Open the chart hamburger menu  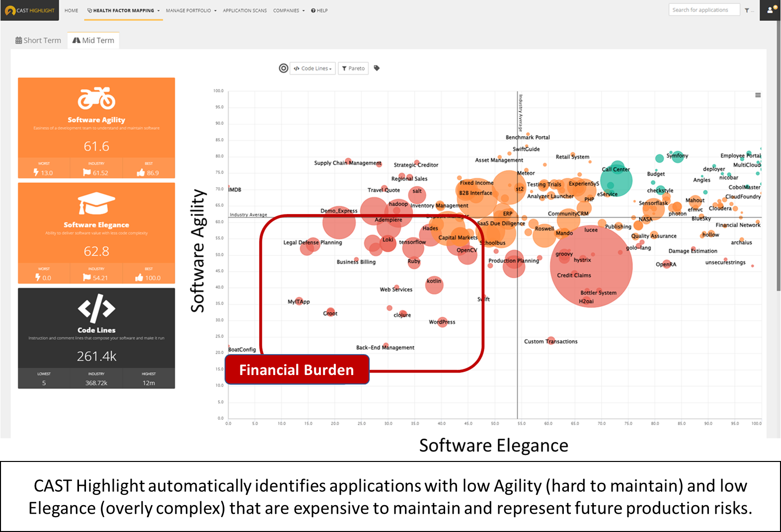pos(758,95)
